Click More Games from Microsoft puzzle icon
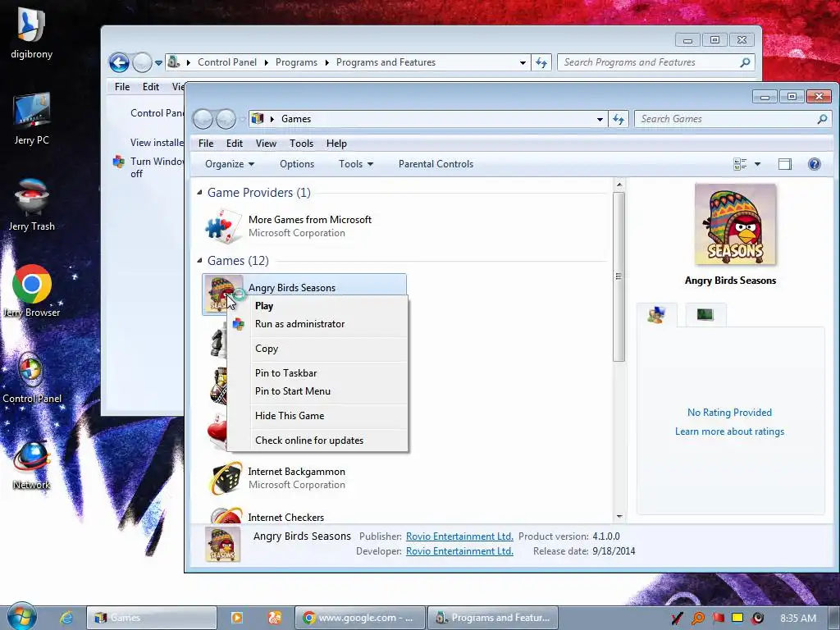The height and width of the screenshot is (630, 840). click(x=222, y=226)
